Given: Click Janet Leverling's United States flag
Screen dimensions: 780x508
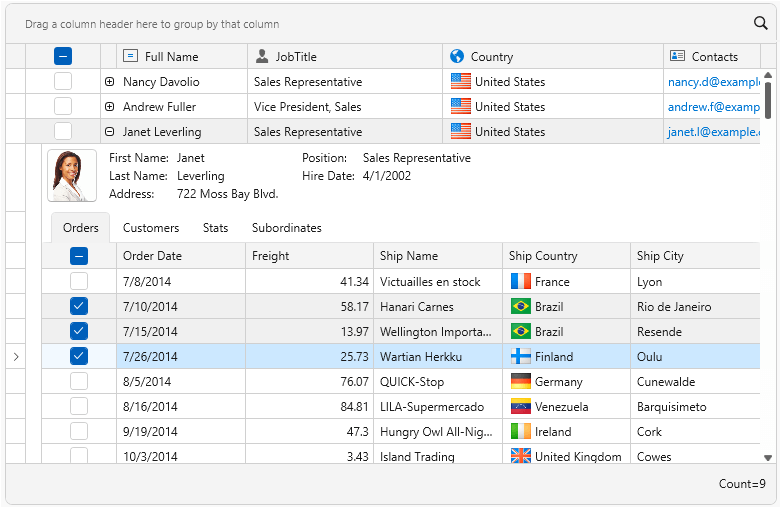Looking at the screenshot, I should pos(461,131).
